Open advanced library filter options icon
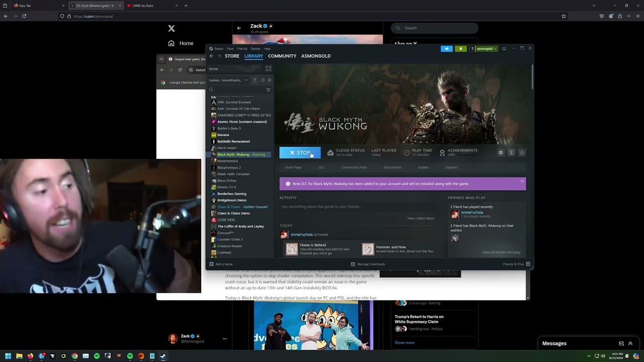Viewport: 644px width, 362px height. tap(268, 89)
